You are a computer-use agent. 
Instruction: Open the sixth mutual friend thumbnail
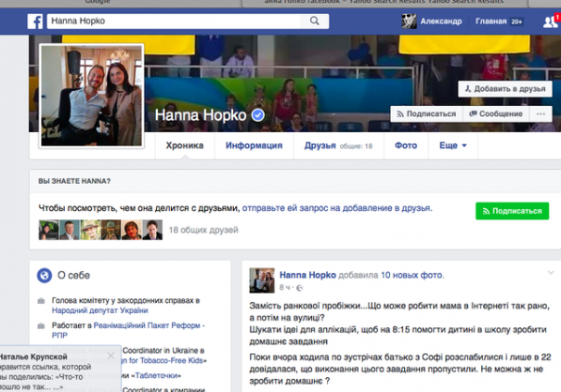tap(152, 229)
